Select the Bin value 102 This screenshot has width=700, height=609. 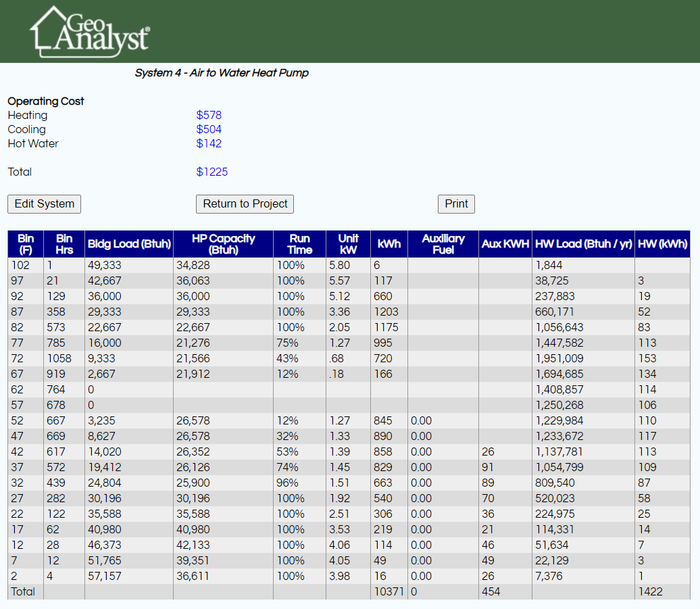click(20, 265)
